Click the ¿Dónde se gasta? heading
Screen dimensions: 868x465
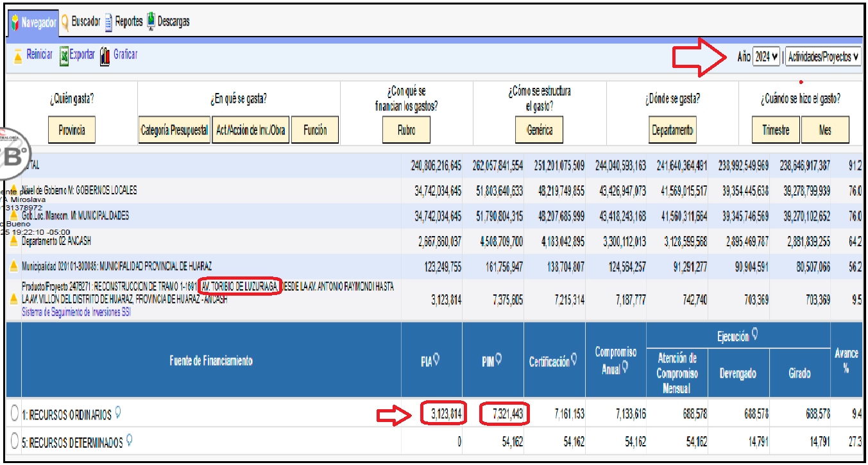pyautogui.click(x=672, y=99)
